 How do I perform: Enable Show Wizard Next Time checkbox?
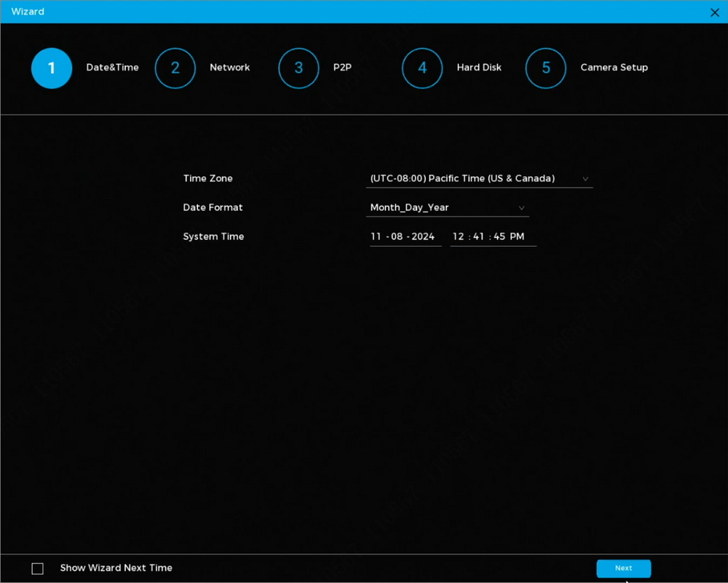point(38,568)
